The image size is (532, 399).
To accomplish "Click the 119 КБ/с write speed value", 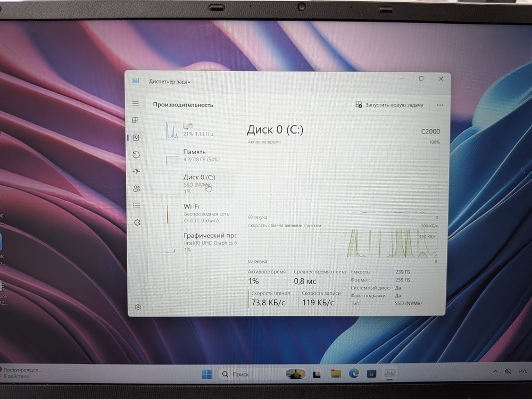I will (318, 302).
